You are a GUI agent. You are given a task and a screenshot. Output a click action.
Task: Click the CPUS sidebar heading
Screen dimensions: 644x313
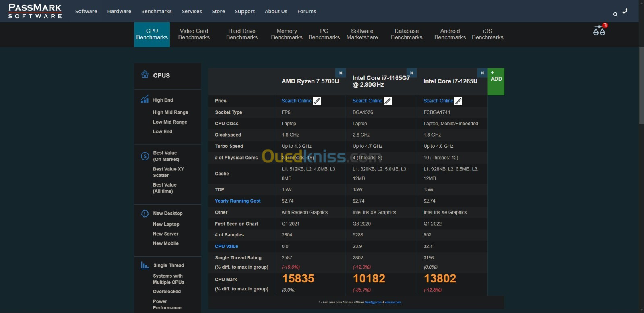pyautogui.click(x=161, y=75)
